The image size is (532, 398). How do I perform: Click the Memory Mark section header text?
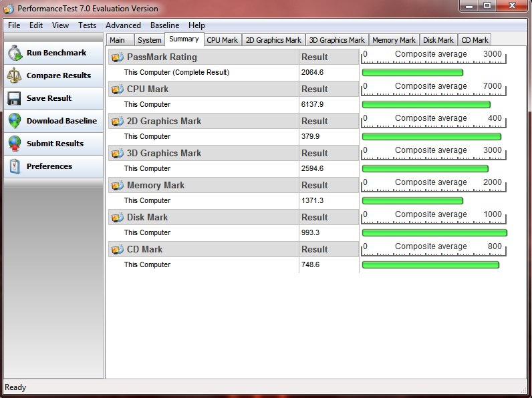tap(156, 185)
